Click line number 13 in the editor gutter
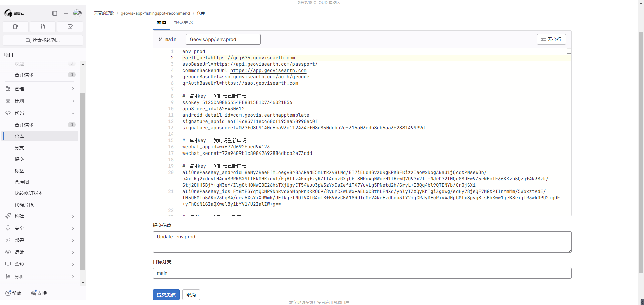The height and width of the screenshot is (305, 644). tap(171, 128)
